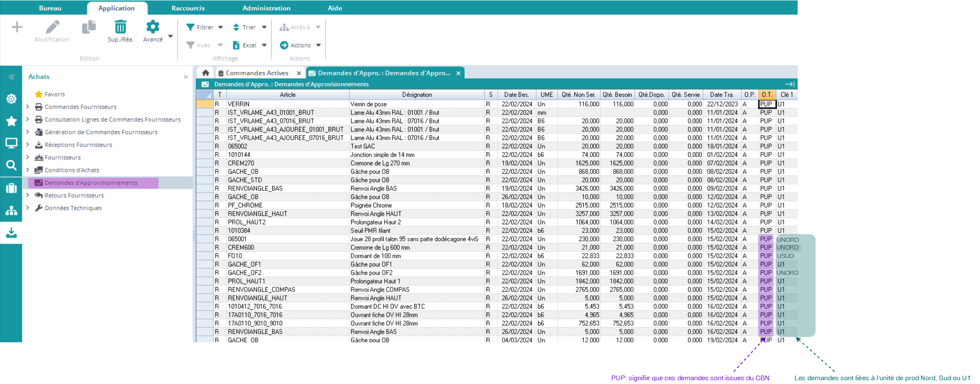This screenshot has height=384, width=980.
Task: Open the star favorites sidebar icon
Action: [11, 121]
